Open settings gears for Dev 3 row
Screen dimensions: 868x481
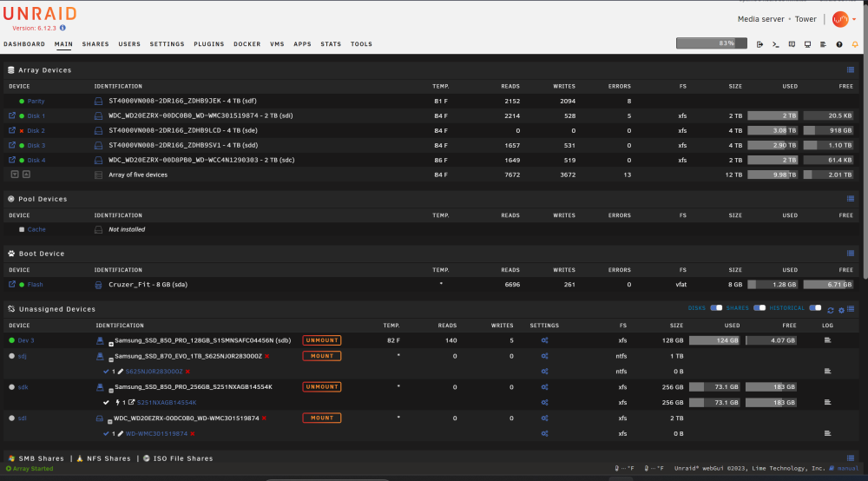[x=545, y=340]
